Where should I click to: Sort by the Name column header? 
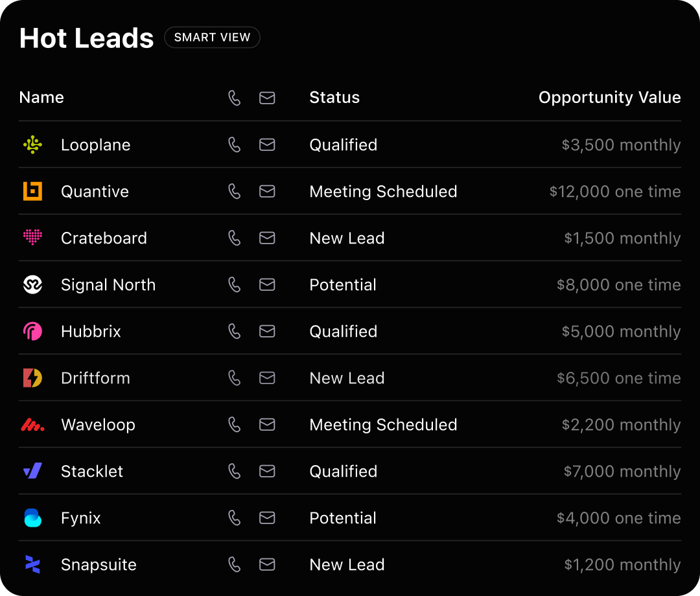[41, 98]
